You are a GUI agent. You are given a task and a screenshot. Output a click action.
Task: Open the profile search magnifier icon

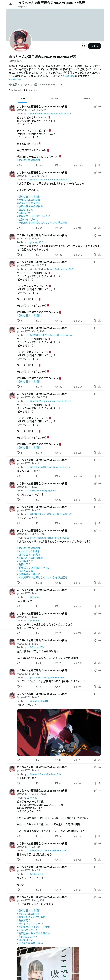[x=84, y=46]
